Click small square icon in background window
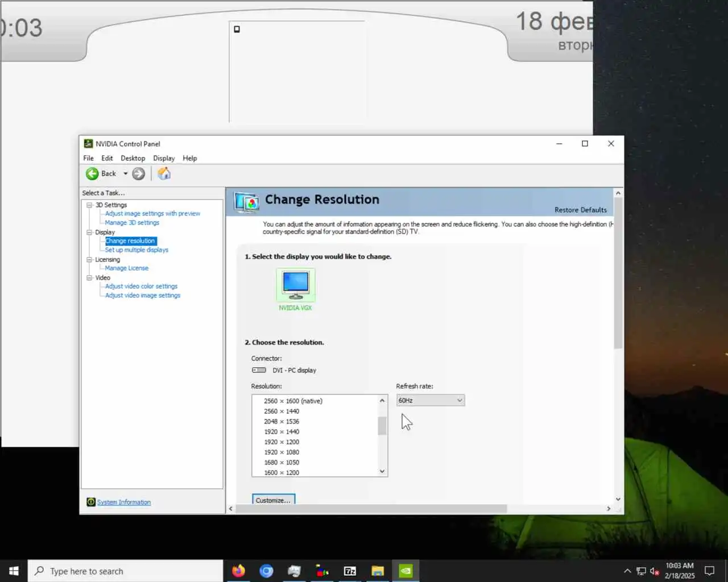The height and width of the screenshot is (582, 728). tap(237, 29)
